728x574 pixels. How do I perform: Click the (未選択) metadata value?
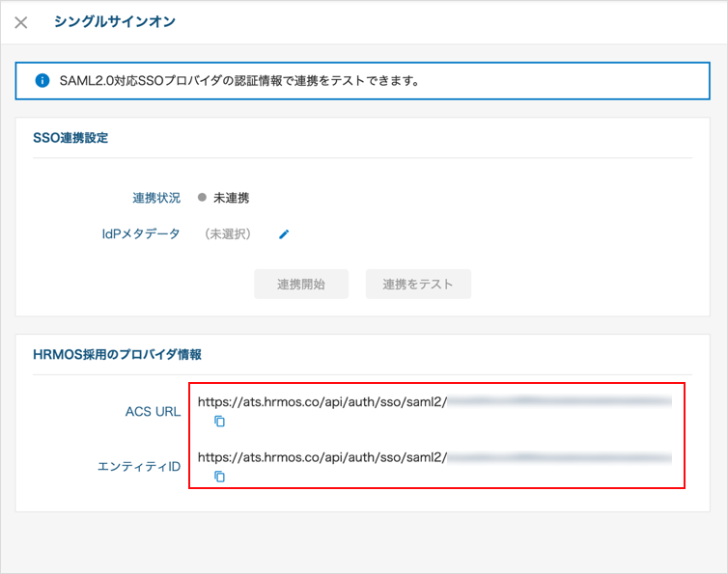click(x=228, y=233)
